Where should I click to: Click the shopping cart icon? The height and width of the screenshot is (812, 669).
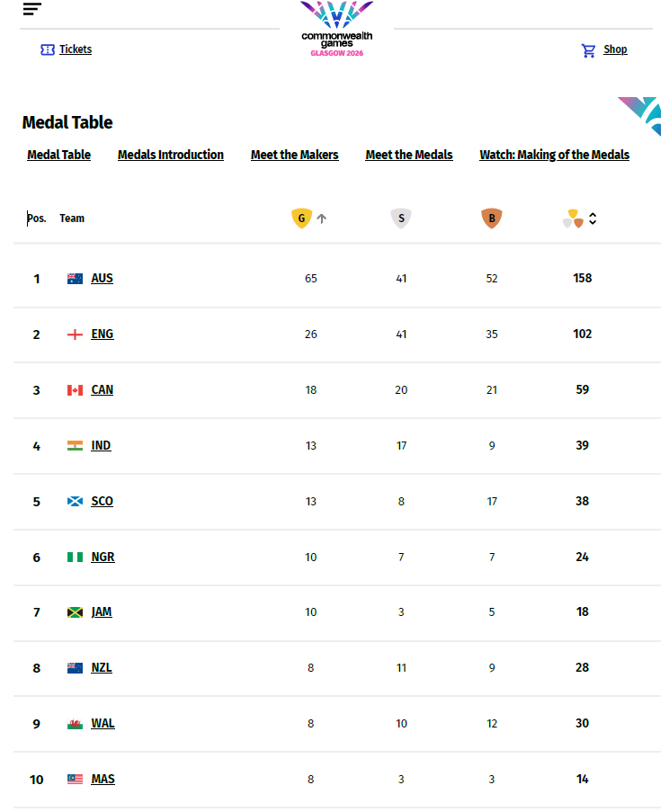pos(588,50)
